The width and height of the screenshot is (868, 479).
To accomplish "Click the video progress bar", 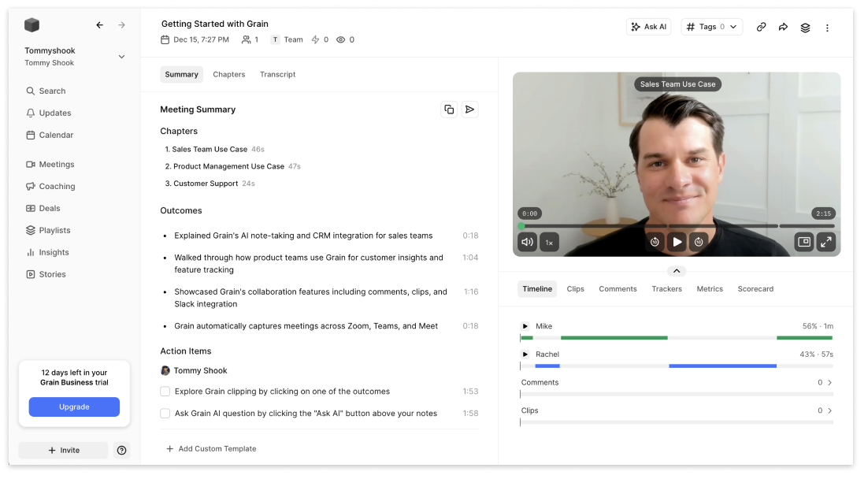I will tap(677, 226).
